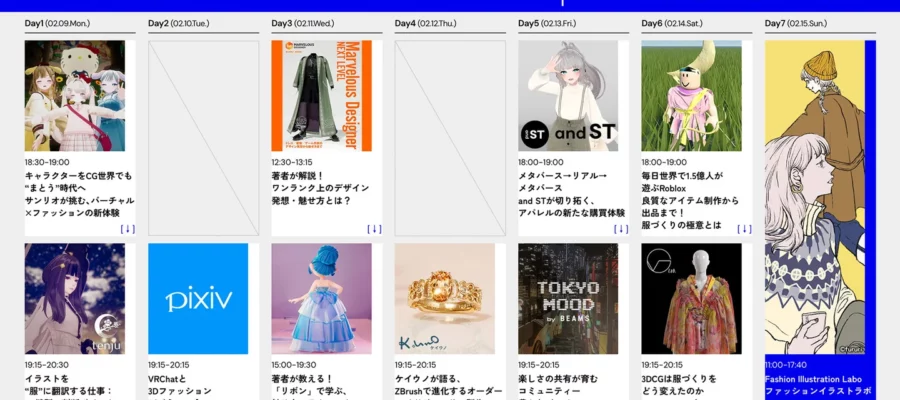Open the Keino gold ring image

[444, 298]
